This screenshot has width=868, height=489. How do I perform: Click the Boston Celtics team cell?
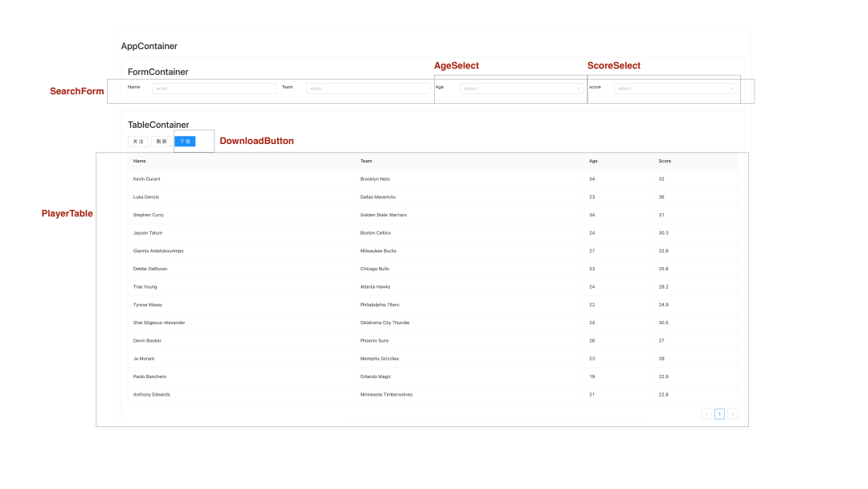(x=469, y=233)
